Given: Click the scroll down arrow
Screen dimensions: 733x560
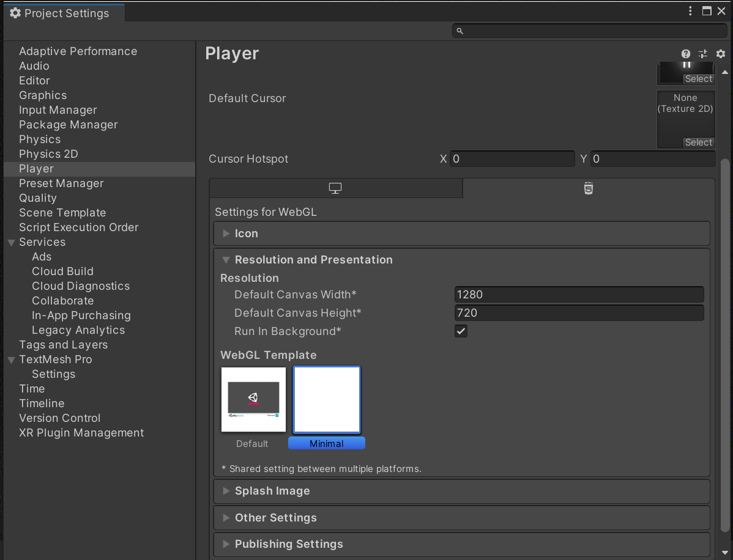Looking at the screenshot, I should click(x=724, y=553).
